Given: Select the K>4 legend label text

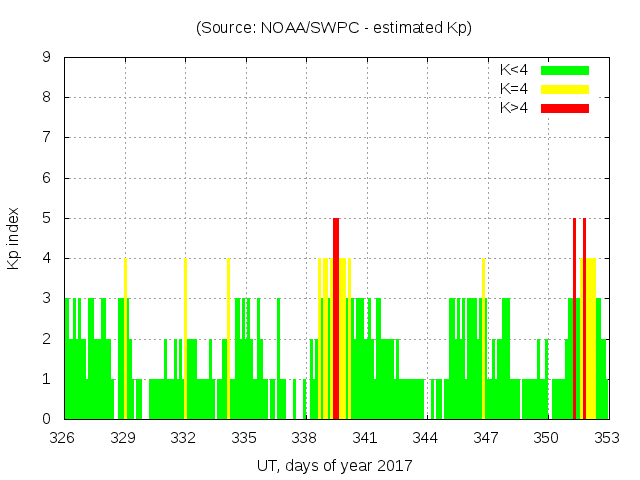Looking at the screenshot, I should (x=515, y=108).
